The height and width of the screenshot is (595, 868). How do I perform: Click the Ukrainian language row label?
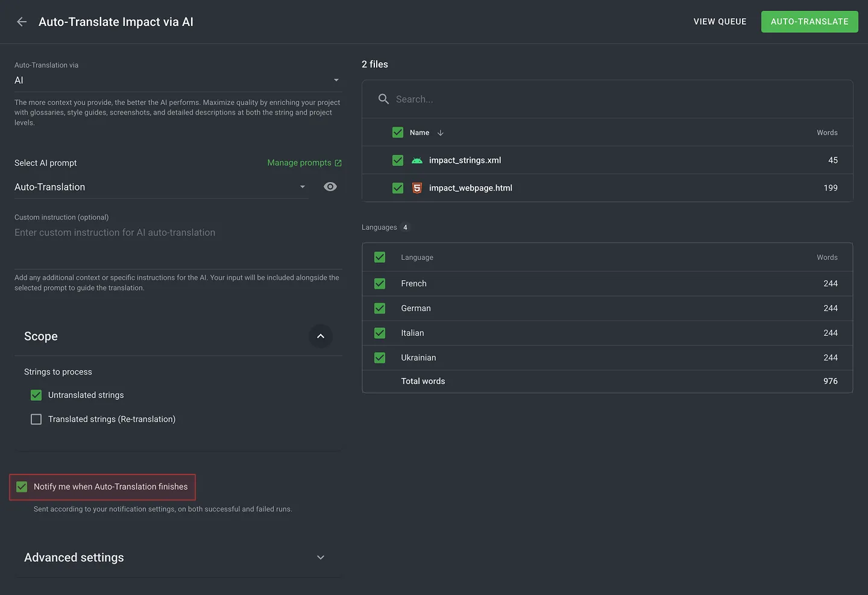pos(418,357)
